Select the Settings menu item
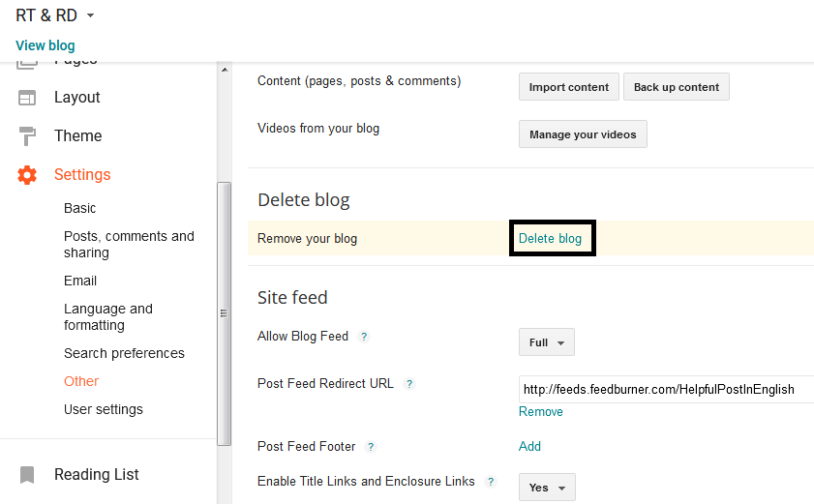Viewport: 814px width, 504px height. (x=82, y=175)
